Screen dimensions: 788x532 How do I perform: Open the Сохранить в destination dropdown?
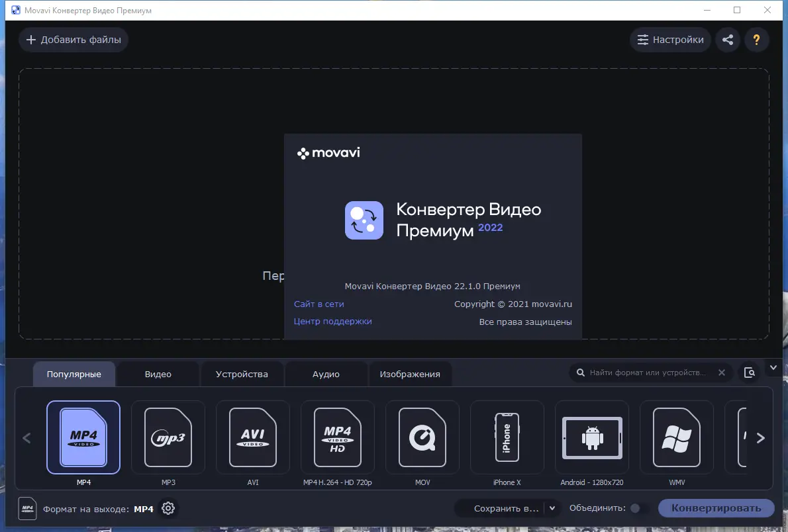click(552, 508)
